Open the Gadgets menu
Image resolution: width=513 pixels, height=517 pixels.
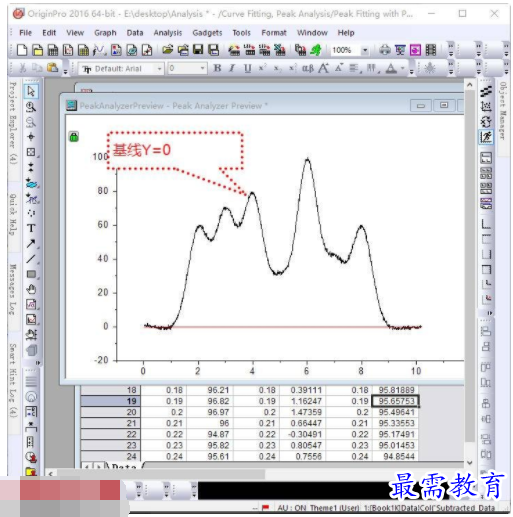207,33
